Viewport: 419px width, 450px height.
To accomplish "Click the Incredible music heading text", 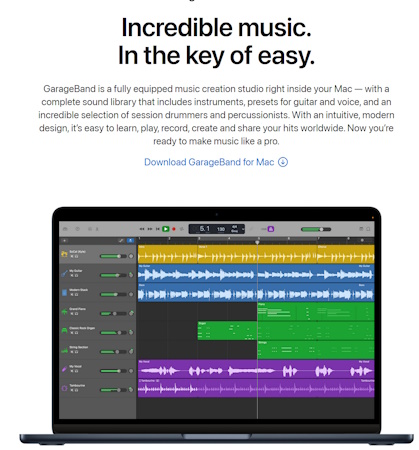I will 216,27.
